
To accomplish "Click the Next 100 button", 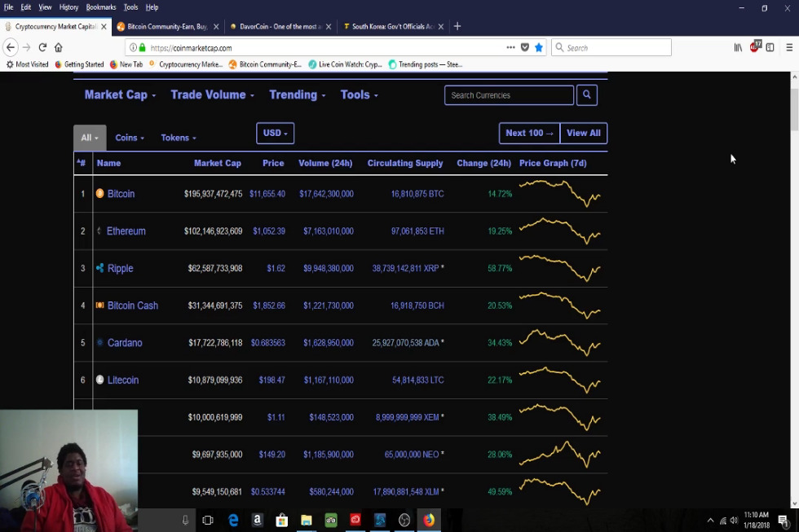I will tap(529, 133).
